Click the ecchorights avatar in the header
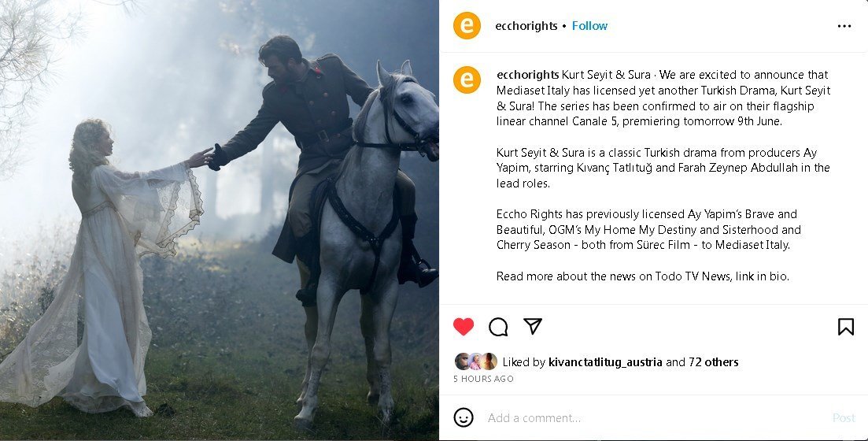The width and height of the screenshot is (868, 441). [467, 25]
